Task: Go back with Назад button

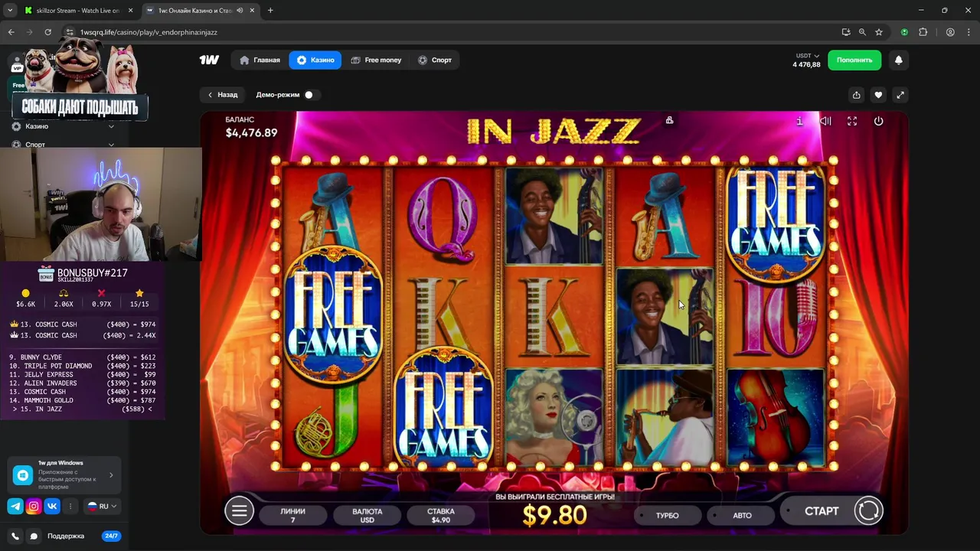Action: pyautogui.click(x=223, y=95)
